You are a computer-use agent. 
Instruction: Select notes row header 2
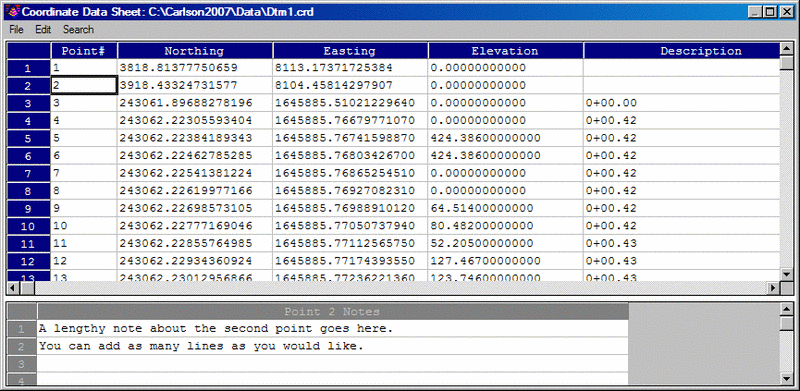[x=21, y=346]
